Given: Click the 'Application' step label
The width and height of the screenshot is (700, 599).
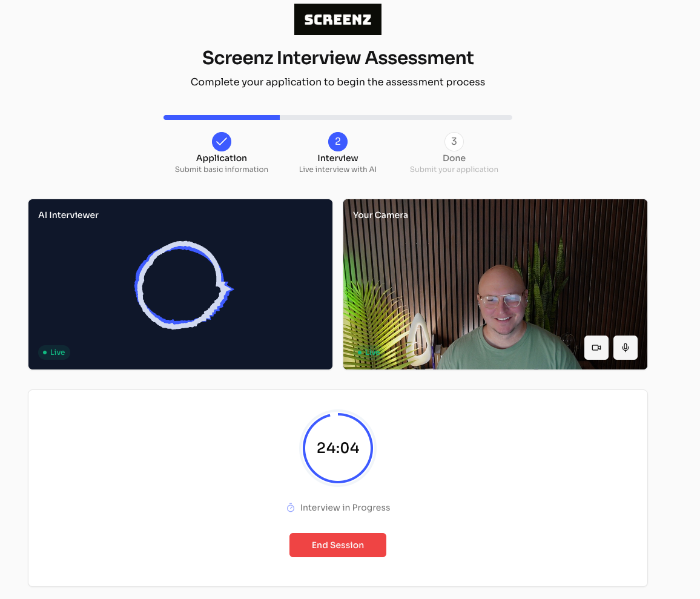Looking at the screenshot, I should [222, 158].
